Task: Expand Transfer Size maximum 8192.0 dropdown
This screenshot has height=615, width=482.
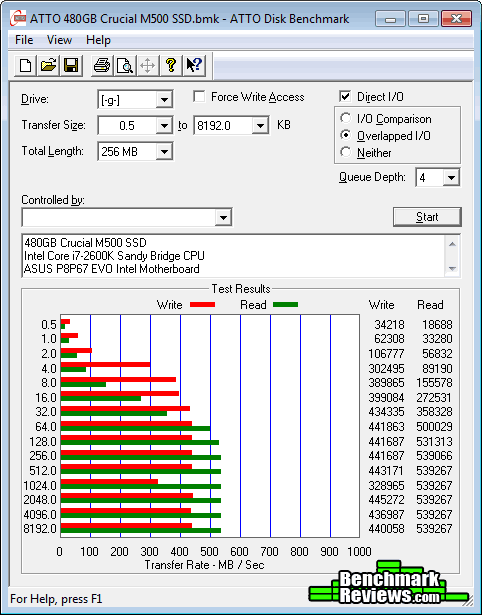Action: coord(260,126)
